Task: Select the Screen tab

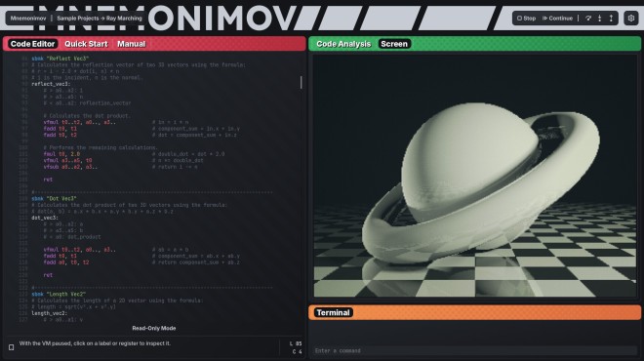Action: [x=394, y=44]
